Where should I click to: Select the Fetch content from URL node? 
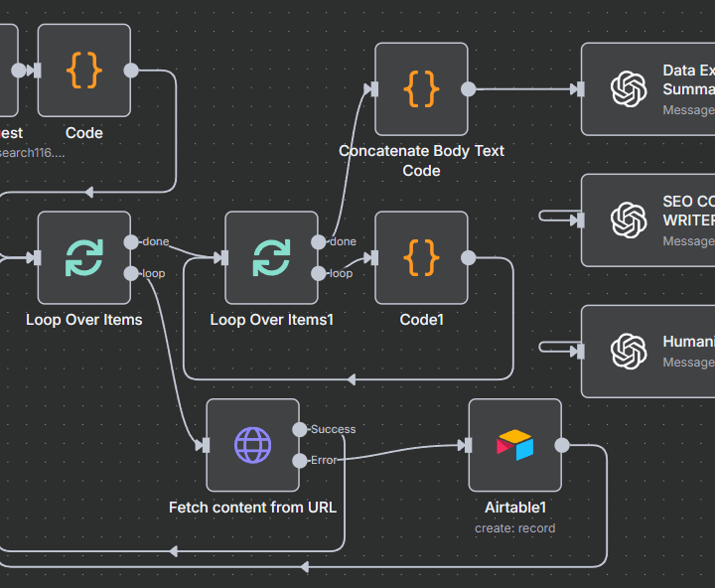pyautogui.click(x=252, y=445)
